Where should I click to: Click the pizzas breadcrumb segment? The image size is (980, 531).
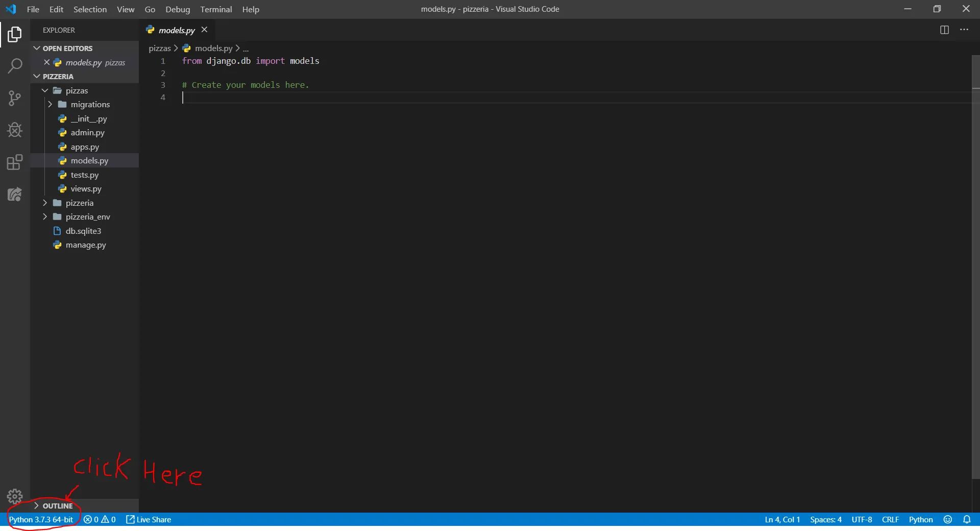(x=160, y=48)
